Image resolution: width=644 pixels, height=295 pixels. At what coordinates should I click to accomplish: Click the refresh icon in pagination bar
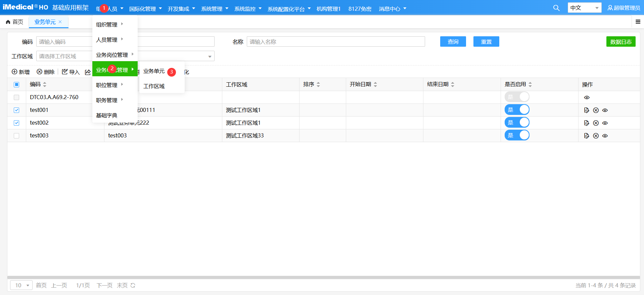point(133,285)
